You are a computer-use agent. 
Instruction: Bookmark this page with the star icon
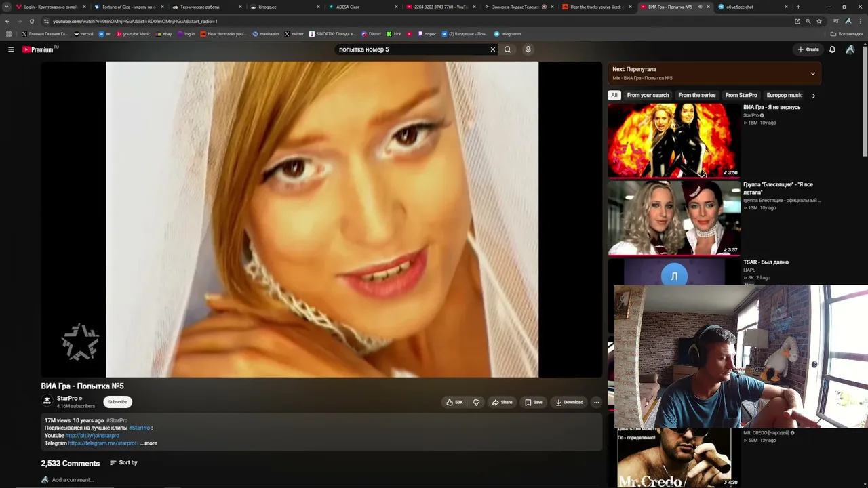pyautogui.click(x=818, y=21)
